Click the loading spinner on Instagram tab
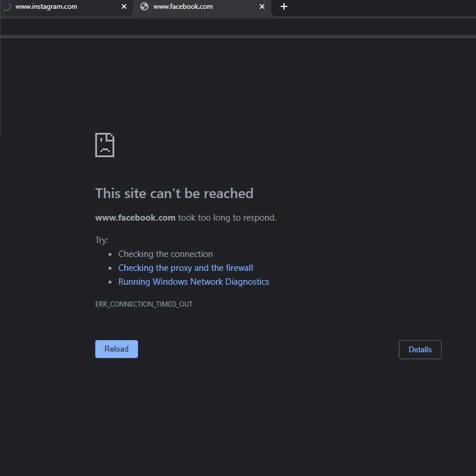The height and width of the screenshot is (476, 476). click(7, 7)
